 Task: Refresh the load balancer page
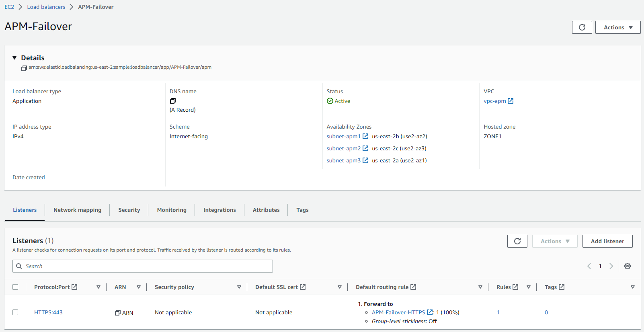pyautogui.click(x=582, y=27)
